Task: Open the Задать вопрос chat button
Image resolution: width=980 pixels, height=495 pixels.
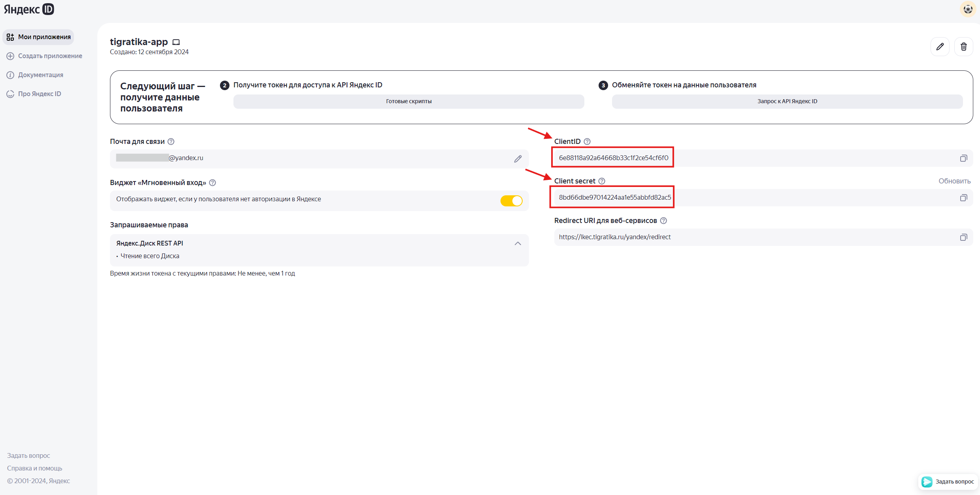Action: (948, 482)
